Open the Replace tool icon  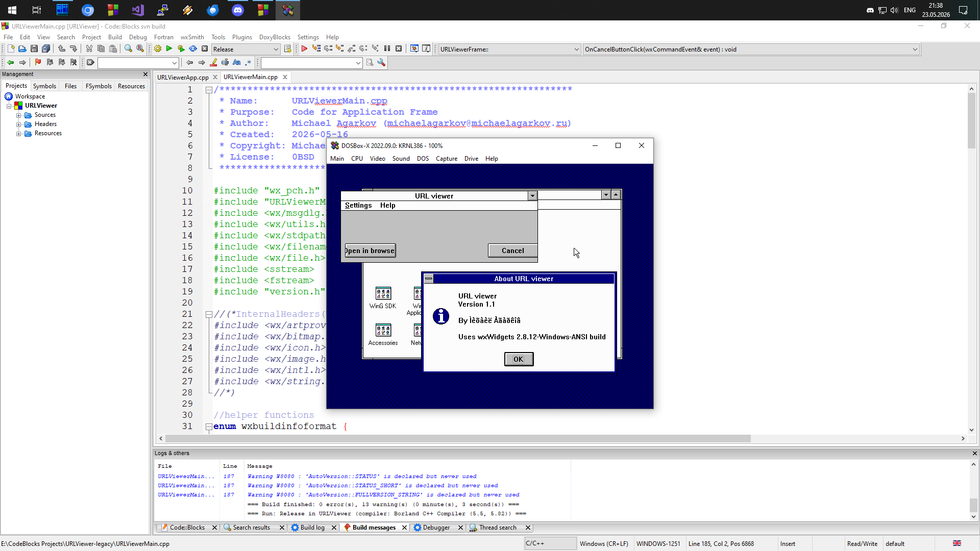pyautogui.click(x=140, y=49)
